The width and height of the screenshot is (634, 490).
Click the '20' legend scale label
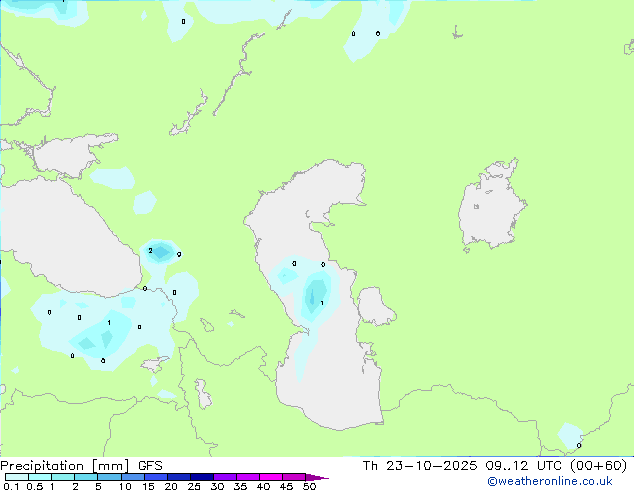click(171, 486)
